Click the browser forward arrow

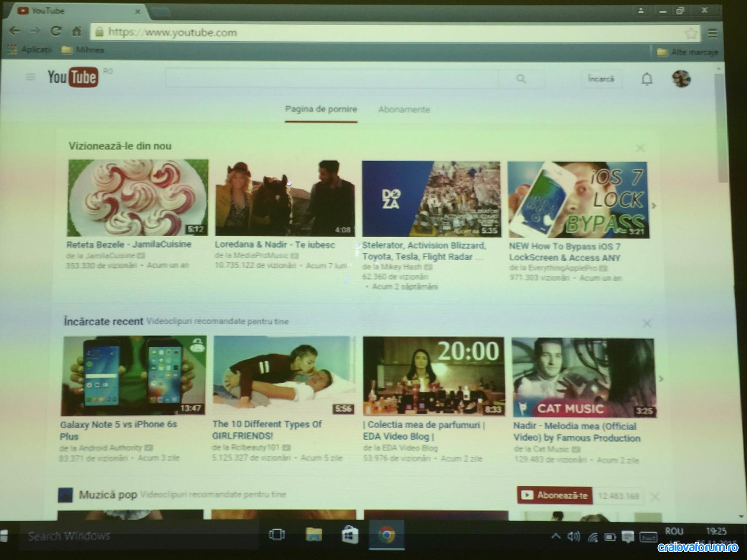click(35, 31)
